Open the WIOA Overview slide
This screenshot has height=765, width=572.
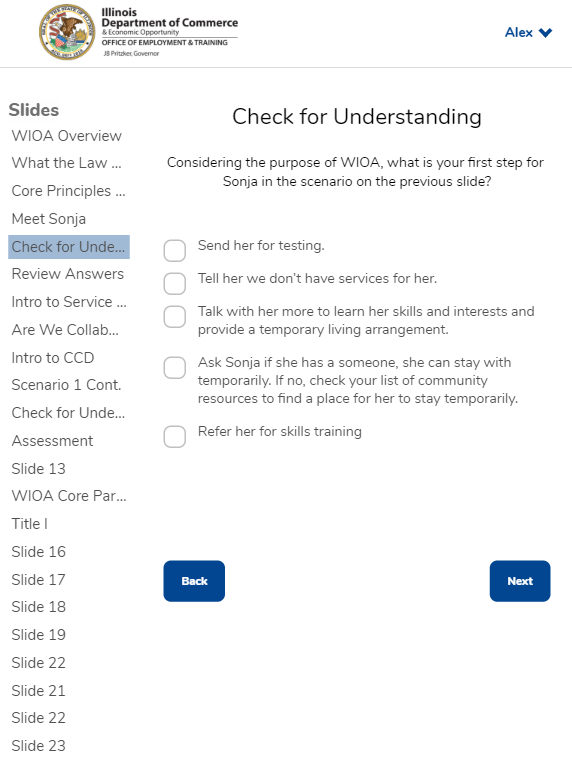pyautogui.click(x=66, y=136)
